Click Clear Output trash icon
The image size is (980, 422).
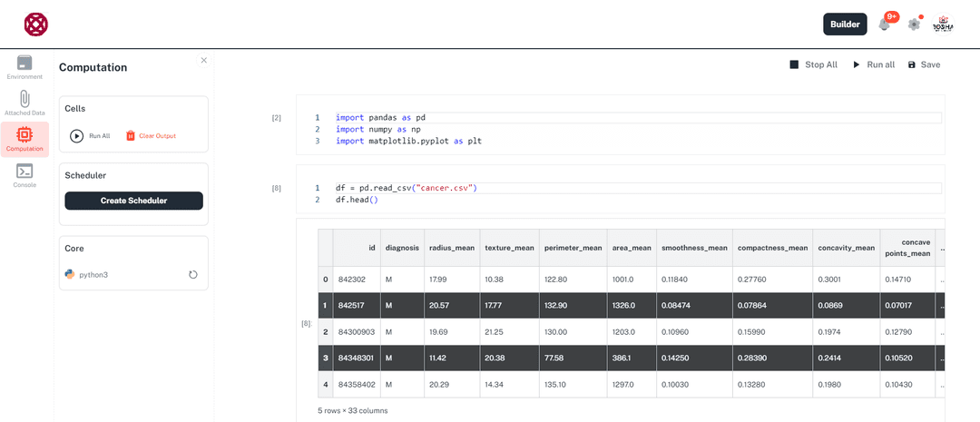click(131, 136)
